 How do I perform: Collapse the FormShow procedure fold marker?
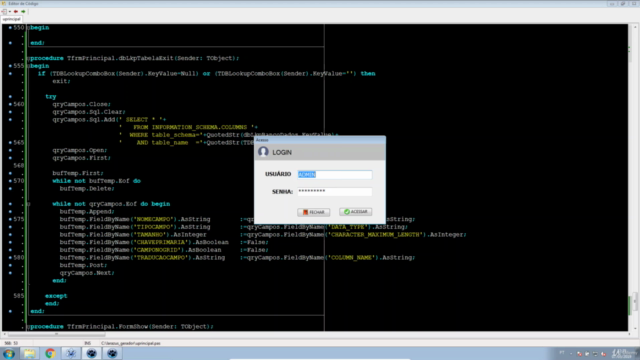(x=28, y=327)
